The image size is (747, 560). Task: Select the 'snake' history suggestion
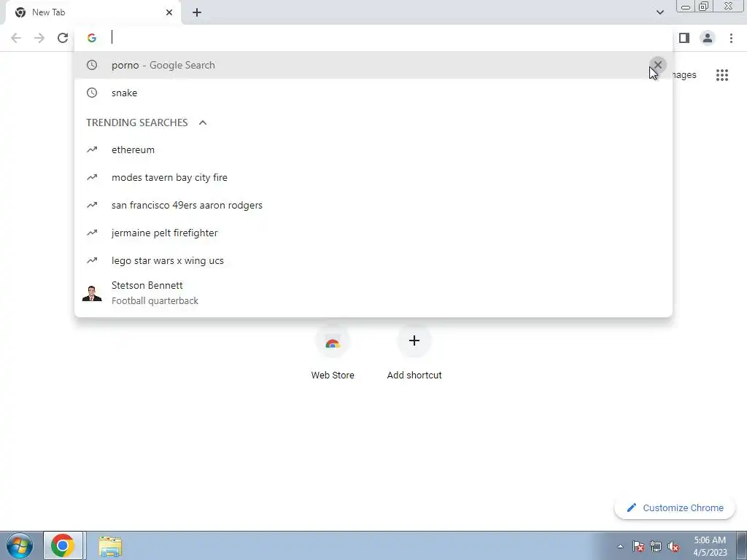coord(373,93)
